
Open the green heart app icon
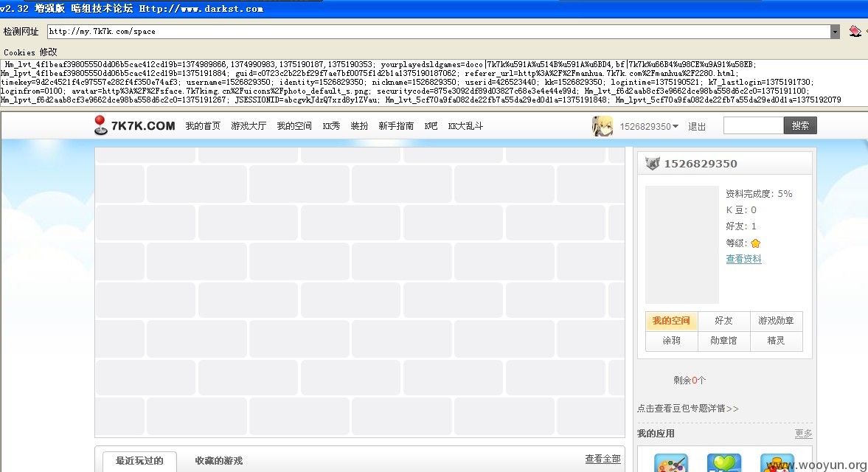(724, 463)
